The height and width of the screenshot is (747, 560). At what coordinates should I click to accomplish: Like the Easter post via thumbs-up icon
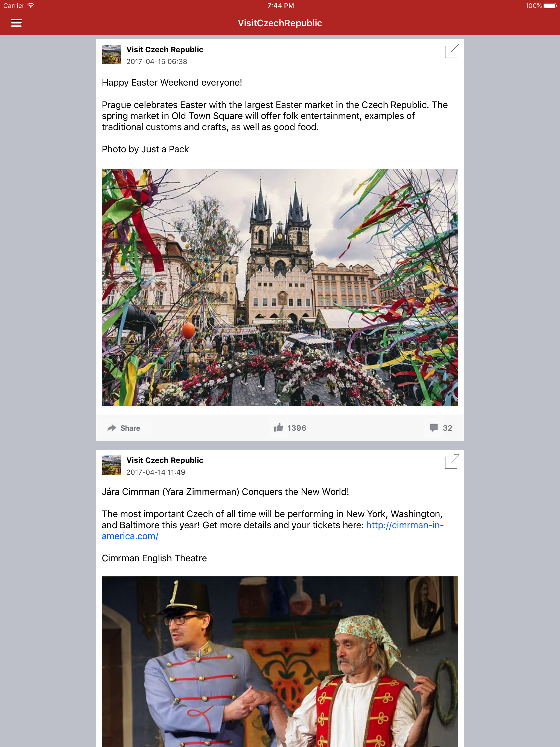(278, 428)
